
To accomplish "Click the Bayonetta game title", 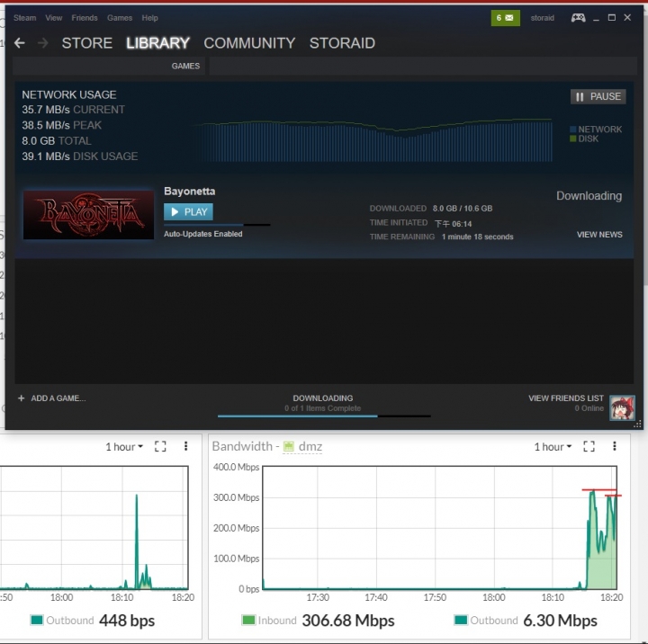I will (190, 192).
